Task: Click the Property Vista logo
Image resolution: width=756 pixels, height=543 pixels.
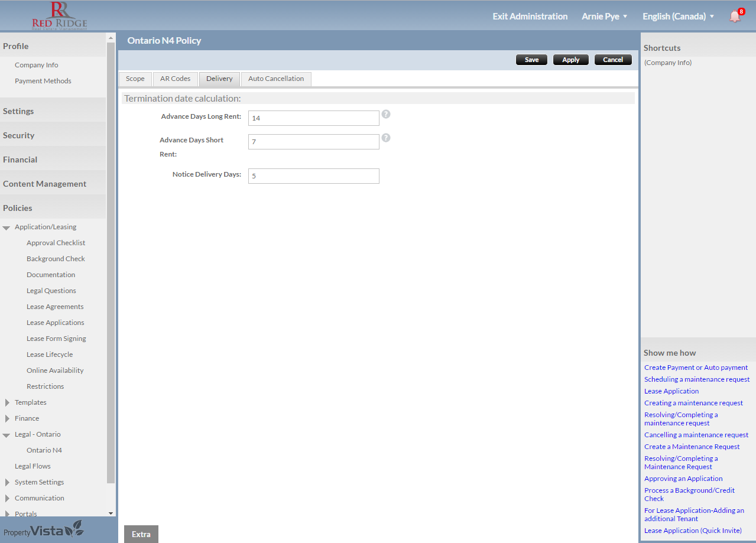Action: pyautogui.click(x=44, y=530)
